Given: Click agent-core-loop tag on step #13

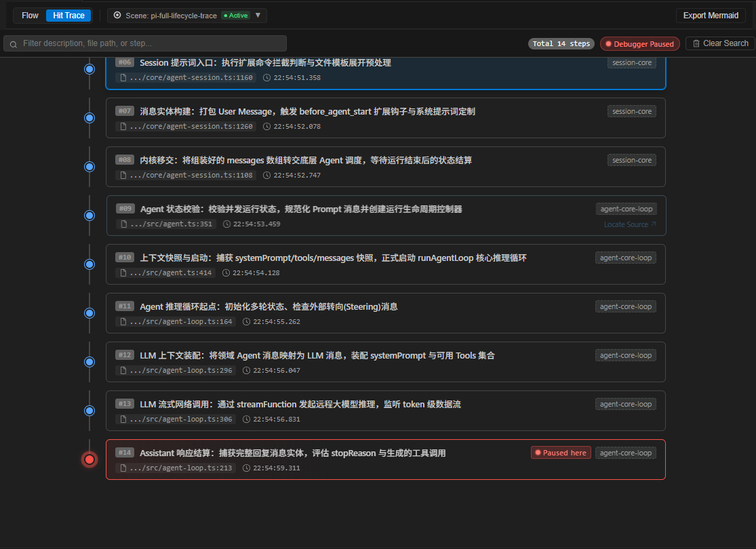Looking at the screenshot, I should [626, 404].
